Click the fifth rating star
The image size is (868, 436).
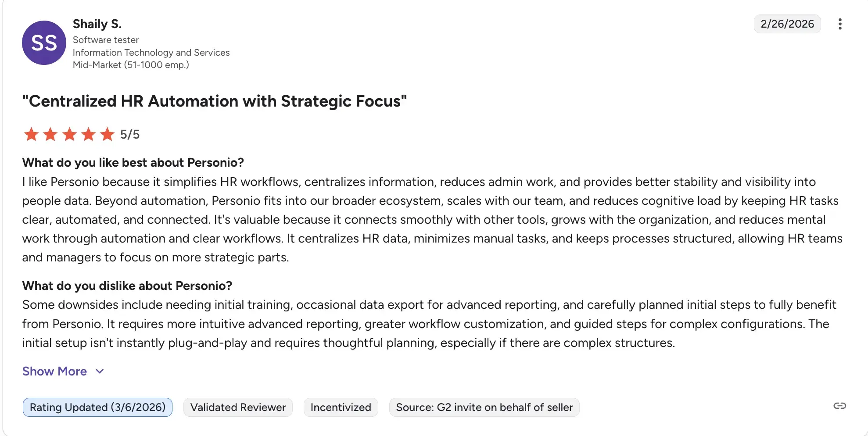click(108, 134)
